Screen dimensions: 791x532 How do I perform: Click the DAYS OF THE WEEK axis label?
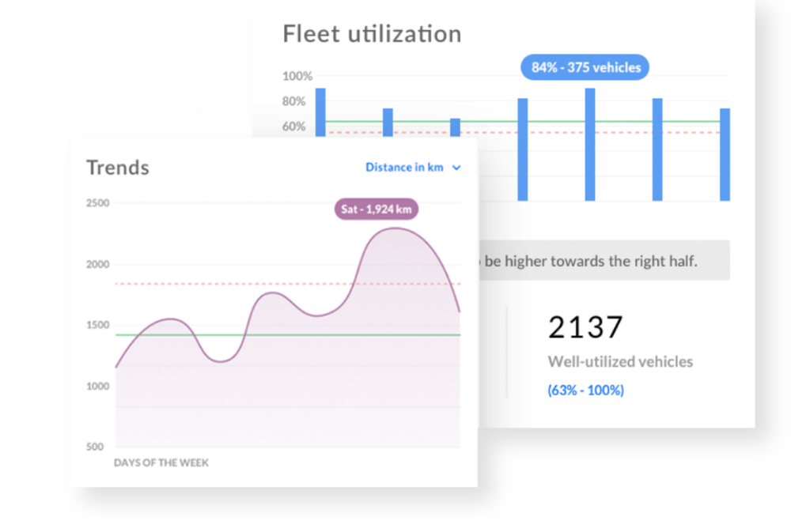click(x=161, y=464)
